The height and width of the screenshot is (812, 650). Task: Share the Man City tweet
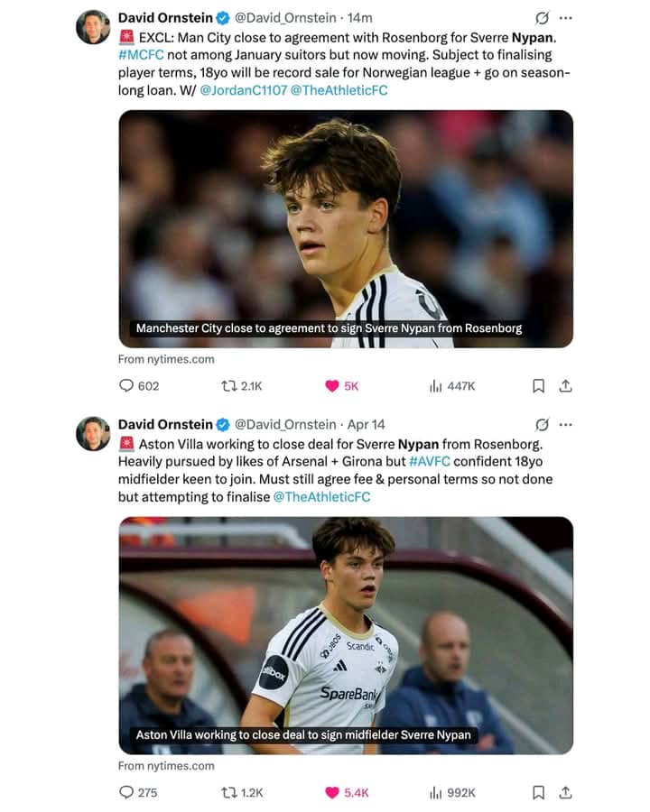(x=565, y=386)
